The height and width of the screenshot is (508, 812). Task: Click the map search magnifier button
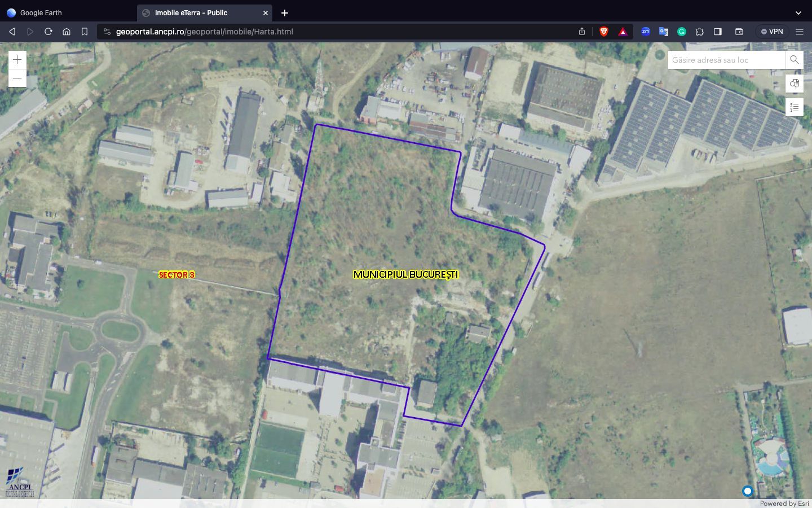794,60
